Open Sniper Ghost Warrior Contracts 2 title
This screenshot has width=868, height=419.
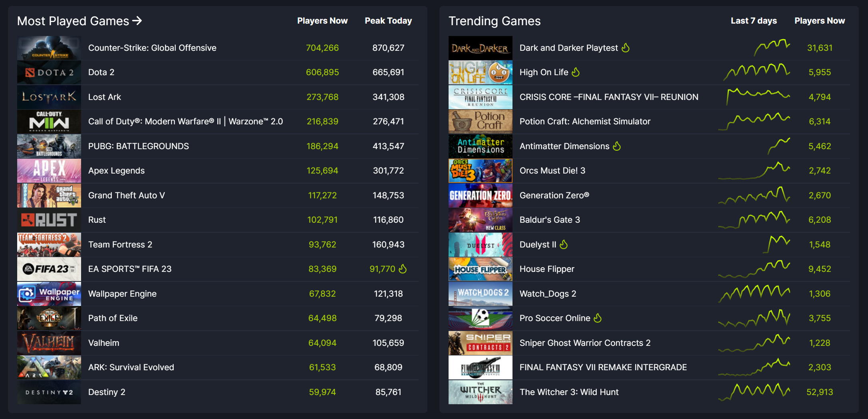(x=585, y=343)
